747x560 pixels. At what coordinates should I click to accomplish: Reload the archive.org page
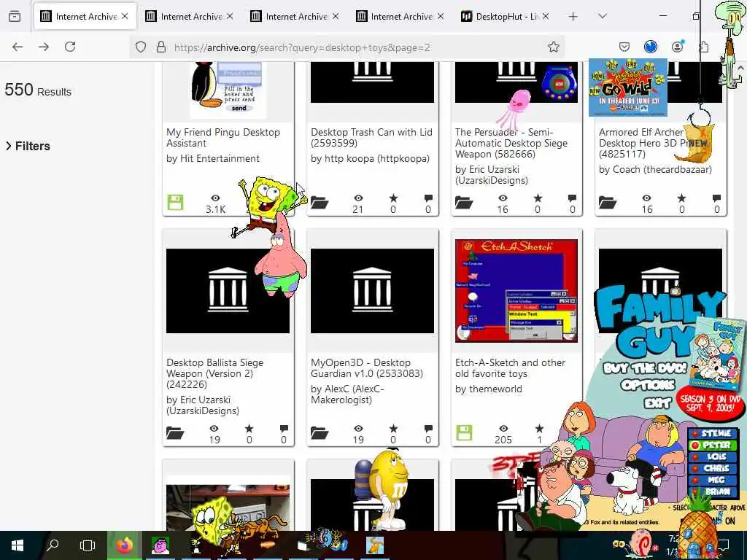point(70,47)
